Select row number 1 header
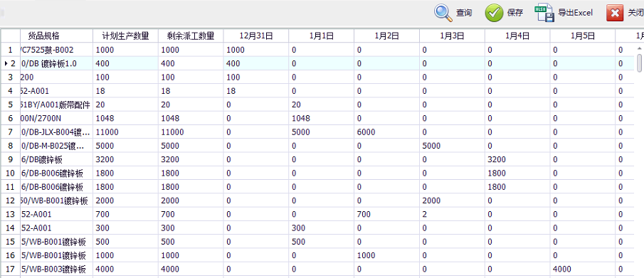Viewport: 644px width, 278px height. 10,50
